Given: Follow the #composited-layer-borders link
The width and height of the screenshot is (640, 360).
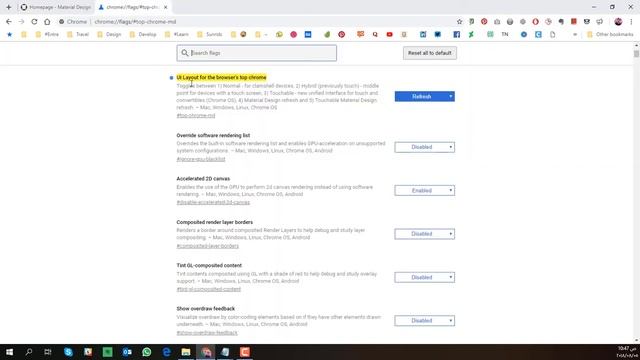Looking at the screenshot, I should point(208,246).
